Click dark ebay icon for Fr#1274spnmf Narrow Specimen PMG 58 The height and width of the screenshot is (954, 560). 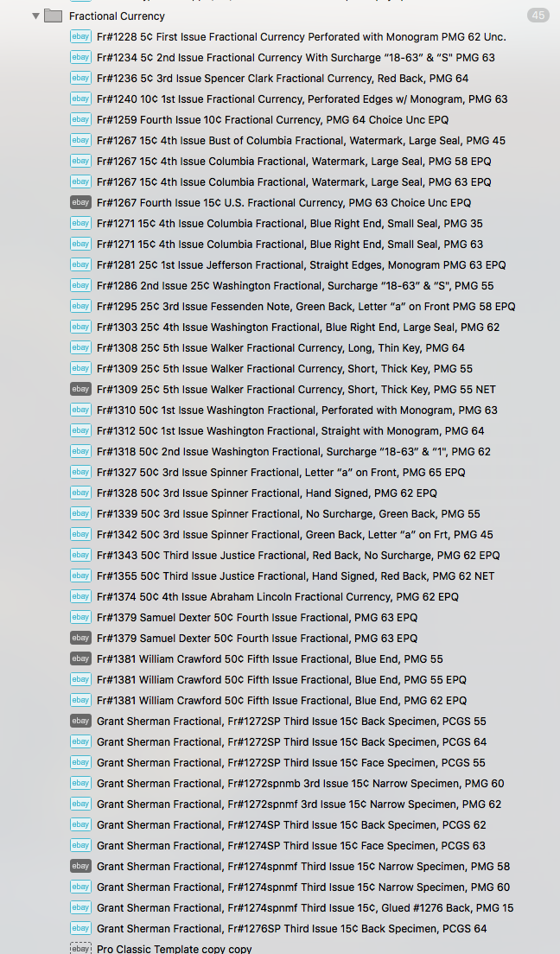[x=80, y=866]
